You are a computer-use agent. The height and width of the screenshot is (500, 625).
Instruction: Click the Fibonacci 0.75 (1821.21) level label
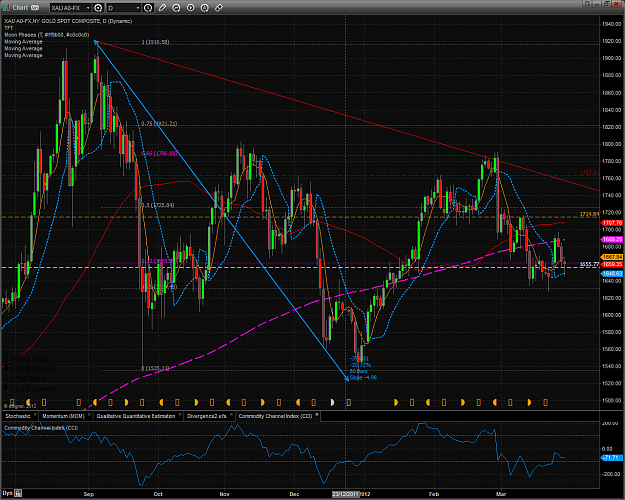[x=159, y=124]
